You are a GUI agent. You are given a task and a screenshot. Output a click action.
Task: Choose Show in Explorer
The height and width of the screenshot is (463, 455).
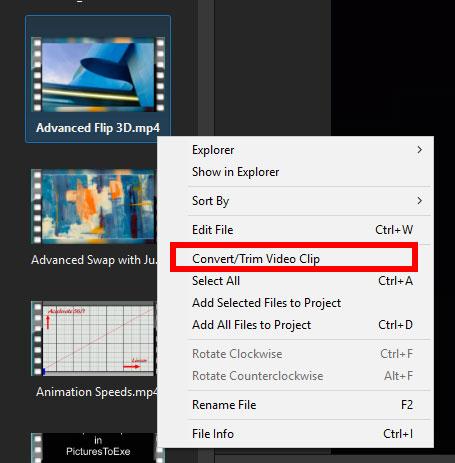coord(295,172)
